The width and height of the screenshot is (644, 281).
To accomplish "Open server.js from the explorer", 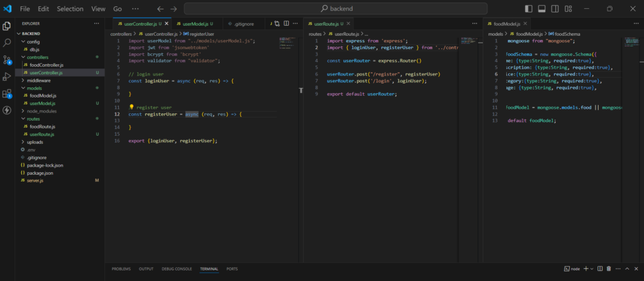I will (x=35, y=180).
